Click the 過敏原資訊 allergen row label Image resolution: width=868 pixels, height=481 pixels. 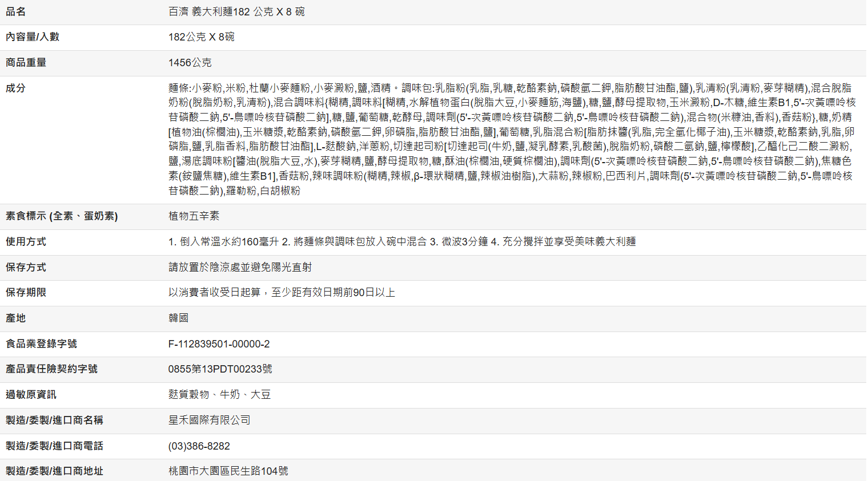31,395
